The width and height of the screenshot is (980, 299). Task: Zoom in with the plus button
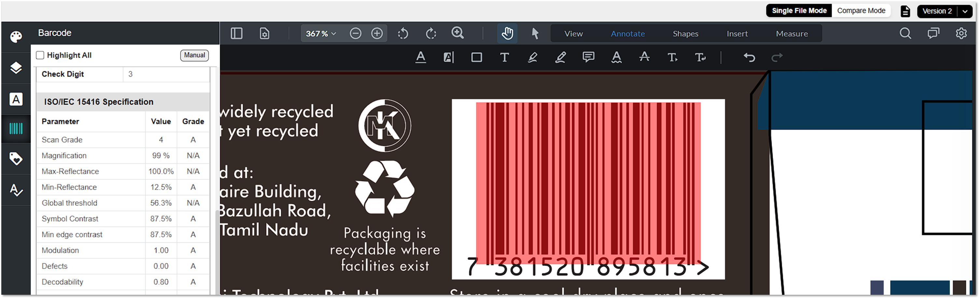(377, 34)
